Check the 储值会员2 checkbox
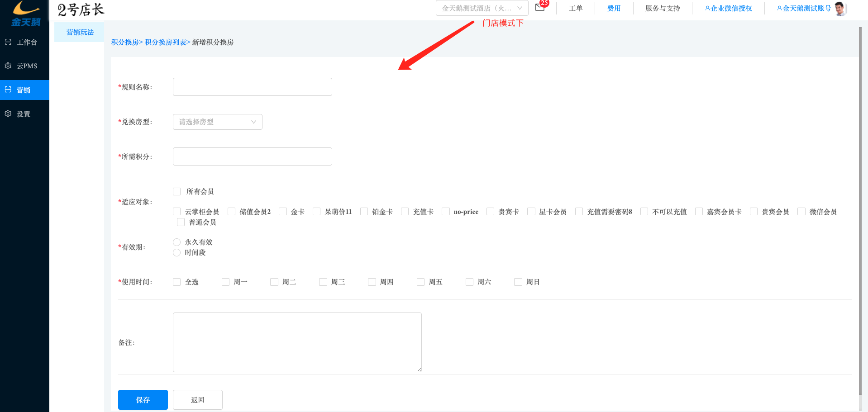Image resolution: width=868 pixels, height=412 pixels. click(x=231, y=212)
